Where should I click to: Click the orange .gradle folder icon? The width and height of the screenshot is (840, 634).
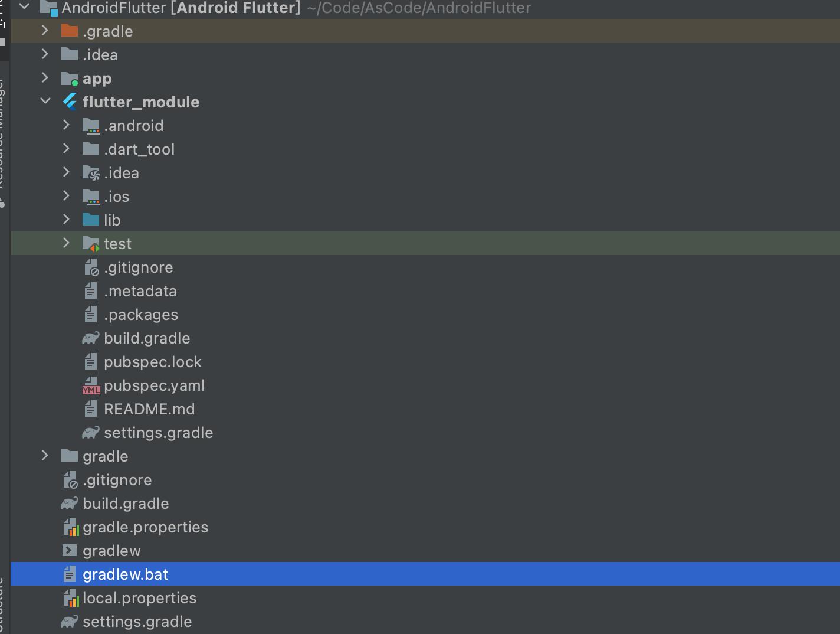tap(70, 31)
